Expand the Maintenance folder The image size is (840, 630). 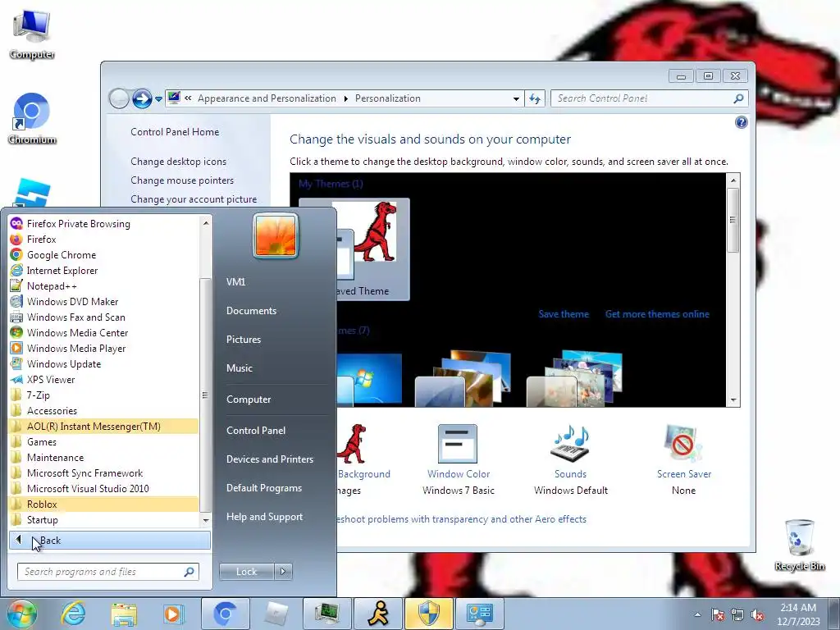click(x=103, y=457)
